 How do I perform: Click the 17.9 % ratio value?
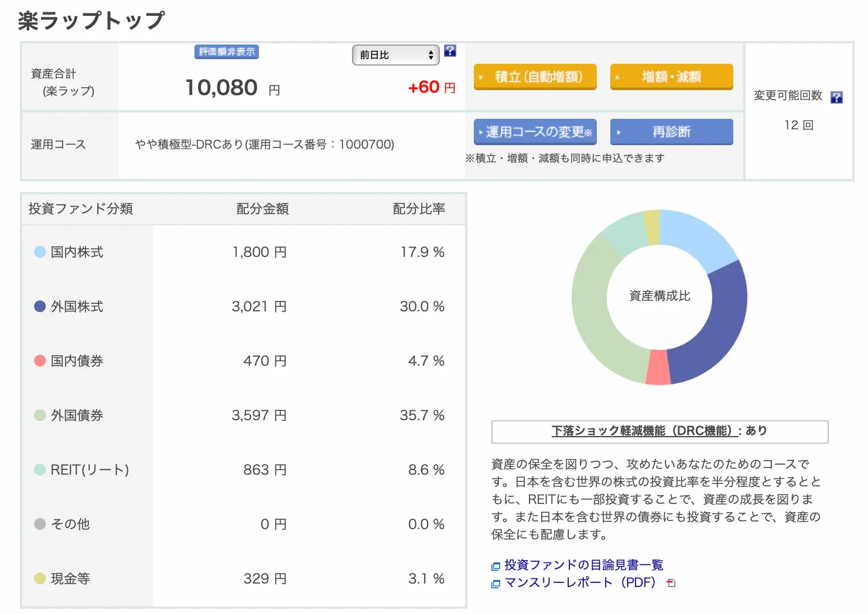click(422, 252)
